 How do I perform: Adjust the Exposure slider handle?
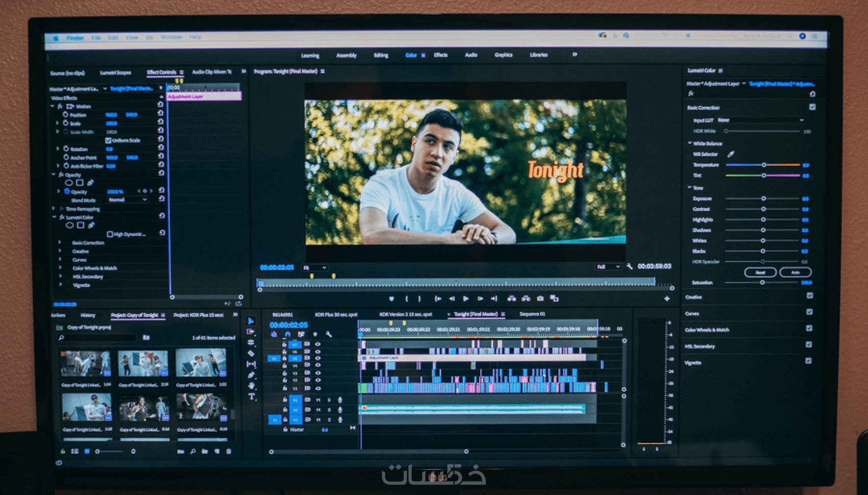[x=763, y=199]
